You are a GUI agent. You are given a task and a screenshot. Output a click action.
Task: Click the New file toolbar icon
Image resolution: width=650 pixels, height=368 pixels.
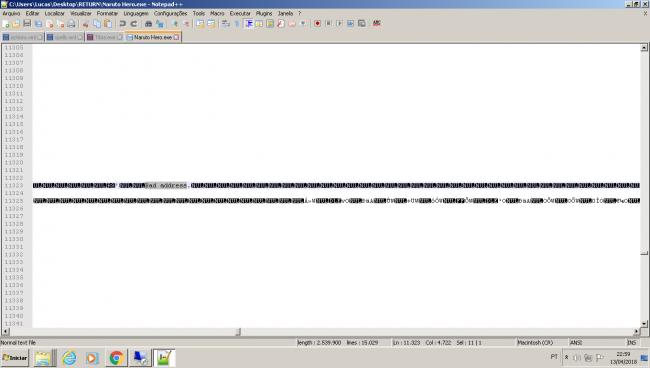5,24
